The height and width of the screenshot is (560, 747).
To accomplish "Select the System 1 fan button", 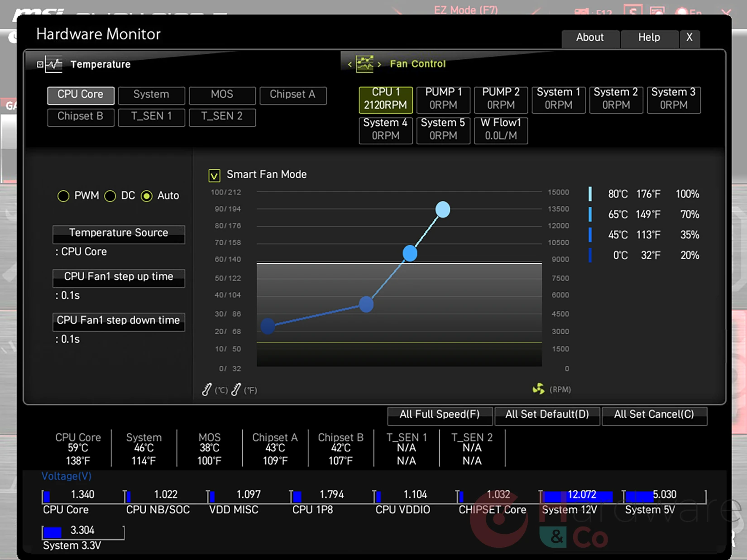I will point(558,100).
